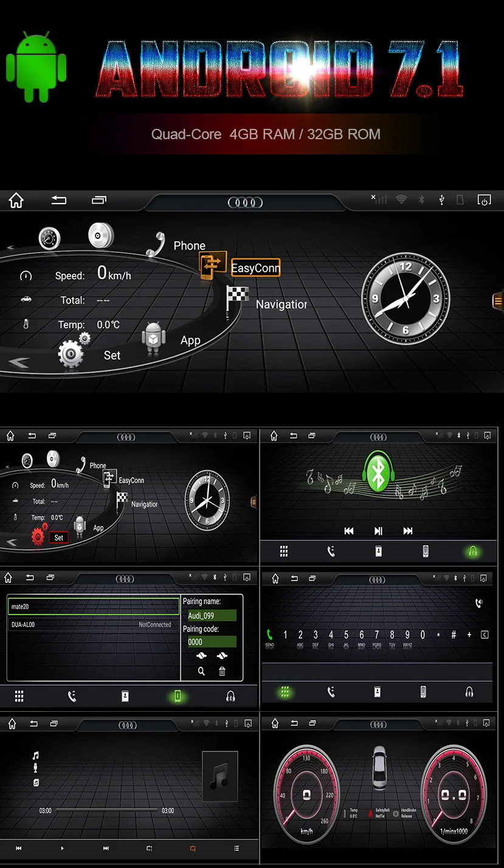This screenshot has width=504, height=868.
Task: Open Phone on the large top screen
Action: click(189, 246)
